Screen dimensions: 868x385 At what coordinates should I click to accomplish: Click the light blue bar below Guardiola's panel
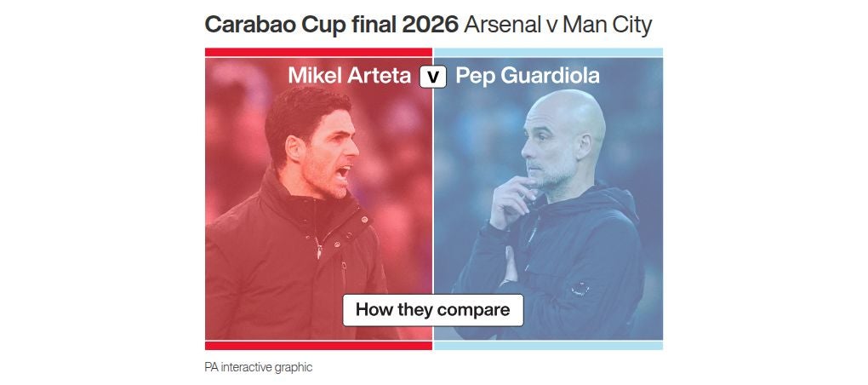[548, 345]
